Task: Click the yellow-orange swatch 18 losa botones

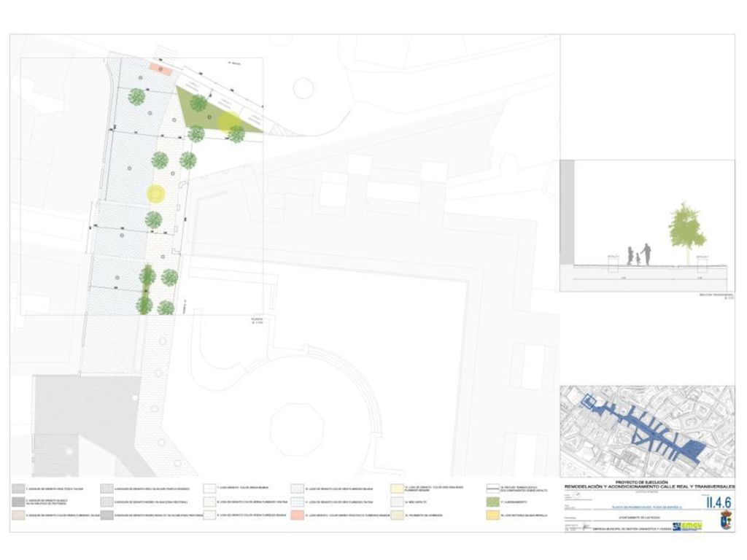Action: [492, 516]
